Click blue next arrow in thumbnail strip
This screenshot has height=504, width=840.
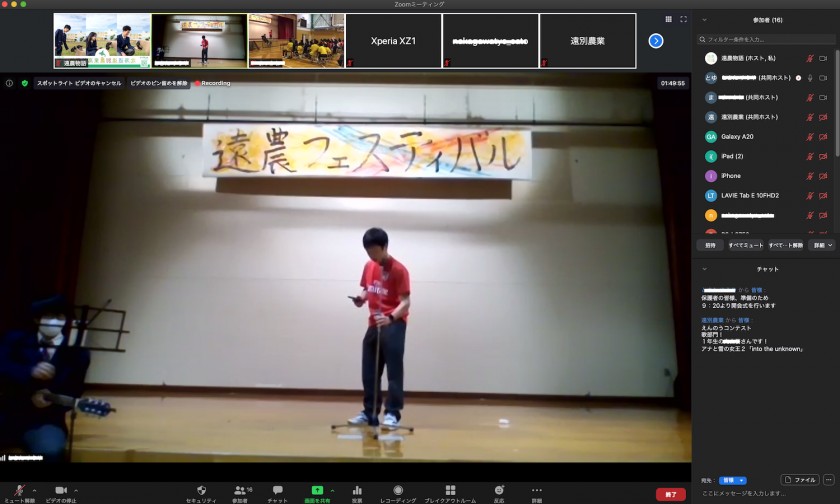click(x=656, y=41)
